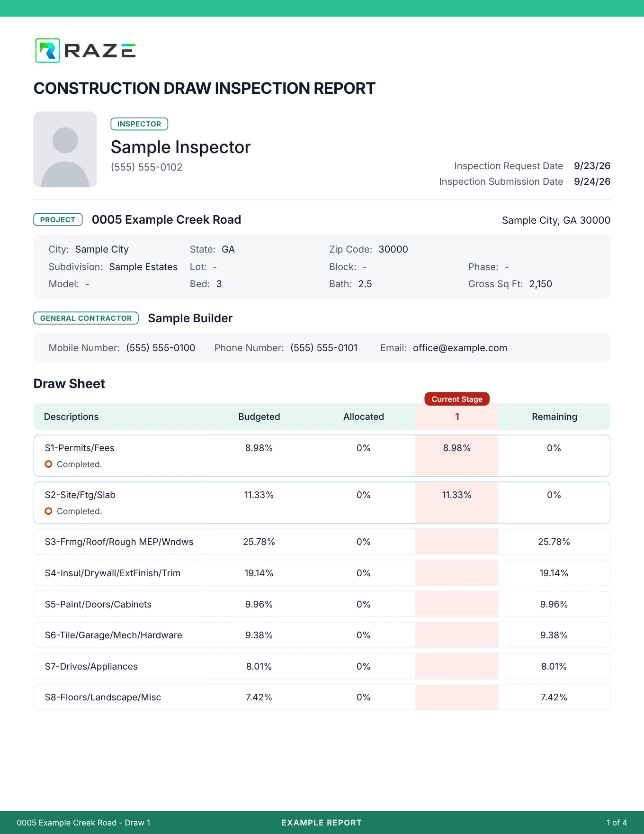Click the orange status circle under S2-Site/Ftg/Slab
Viewport: 644px width, 834px height.
coord(48,511)
